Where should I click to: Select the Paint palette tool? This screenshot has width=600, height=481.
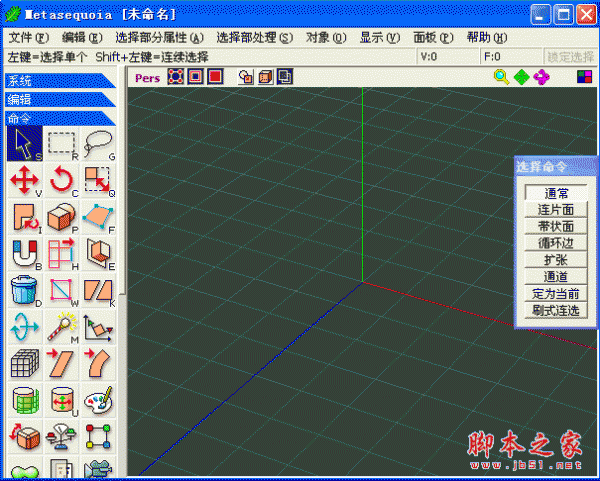(x=98, y=400)
